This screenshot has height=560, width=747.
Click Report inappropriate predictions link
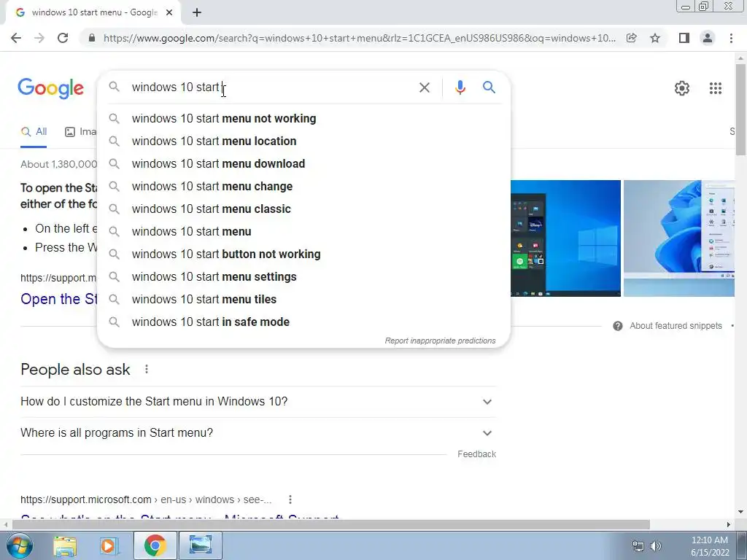point(440,341)
